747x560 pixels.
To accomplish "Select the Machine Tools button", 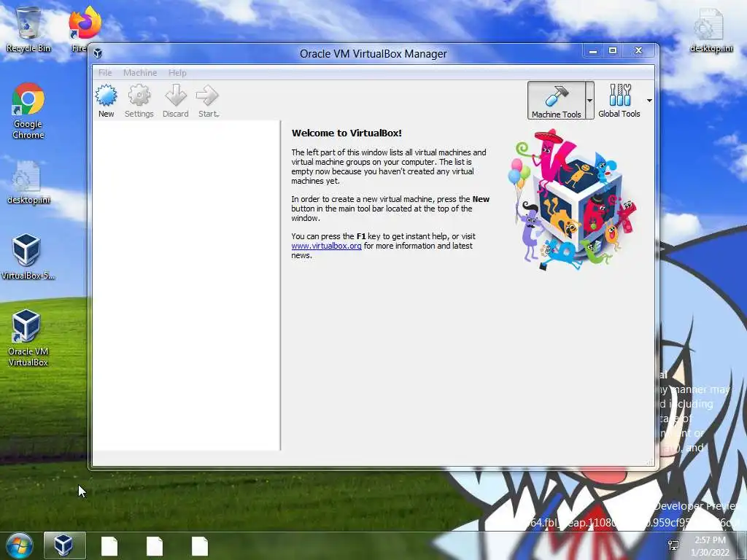I will [x=556, y=101].
